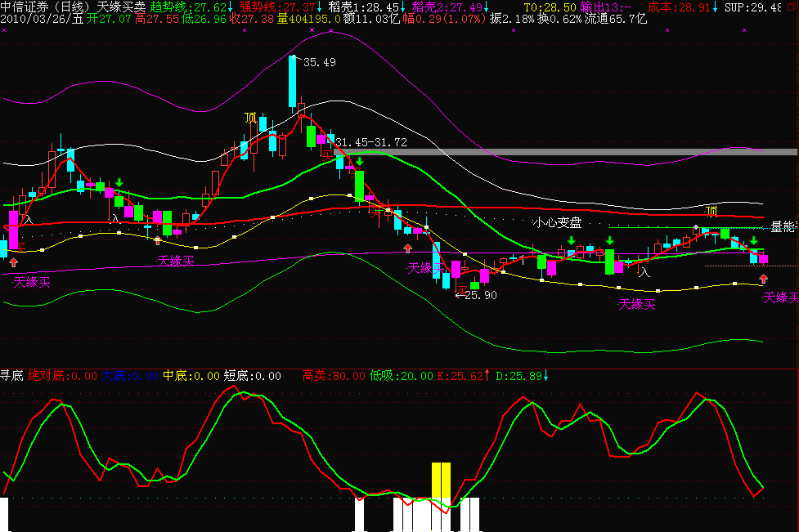Image resolution: width=799 pixels, height=532 pixels.
Task: Click the change 幅0.29(1.07%)
Action: tap(444, 20)
